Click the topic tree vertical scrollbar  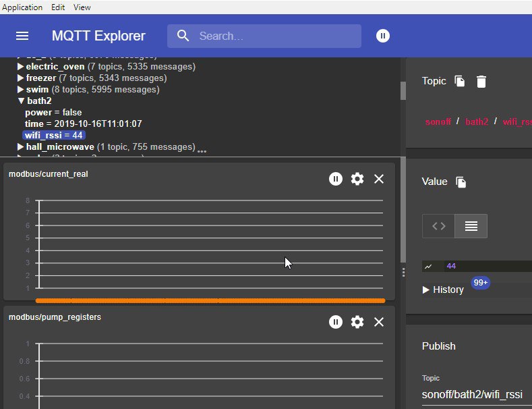(x=403, y=91)
